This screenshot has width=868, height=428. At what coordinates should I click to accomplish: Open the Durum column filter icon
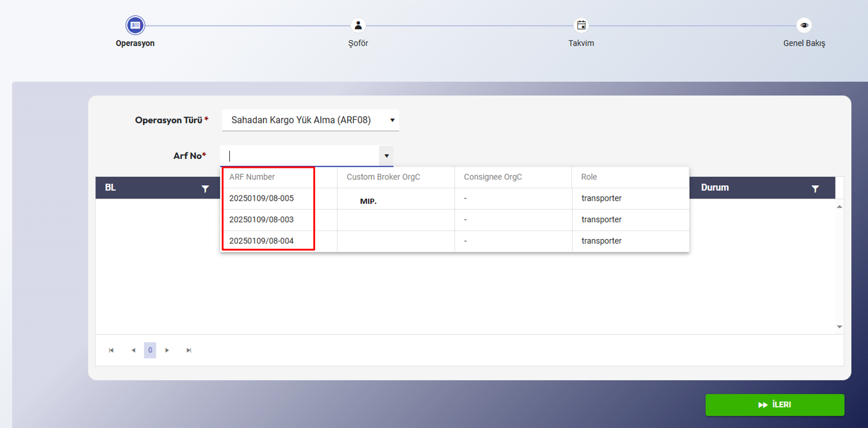click(815, 189)
